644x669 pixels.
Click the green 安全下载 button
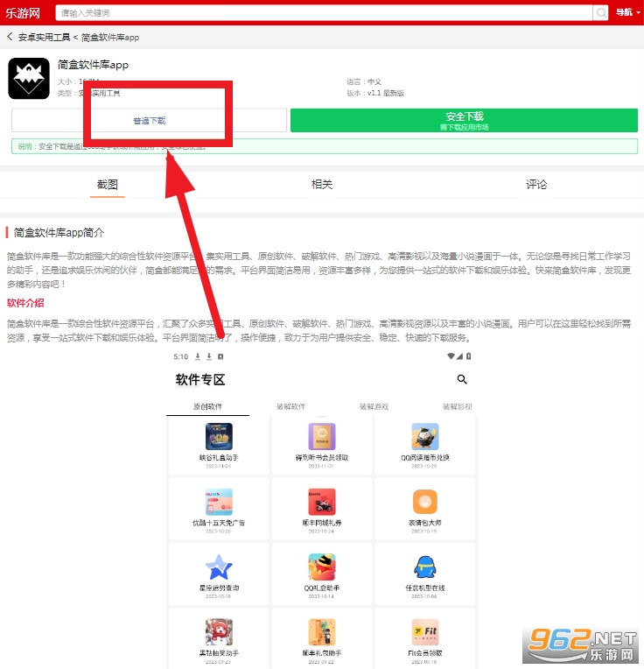[x=464, y=120]
